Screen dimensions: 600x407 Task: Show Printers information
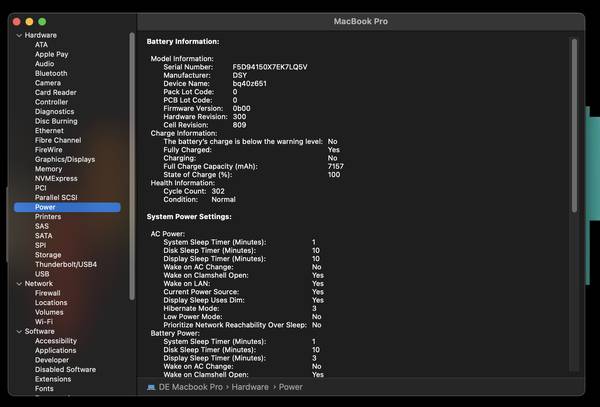click(48, 217)
